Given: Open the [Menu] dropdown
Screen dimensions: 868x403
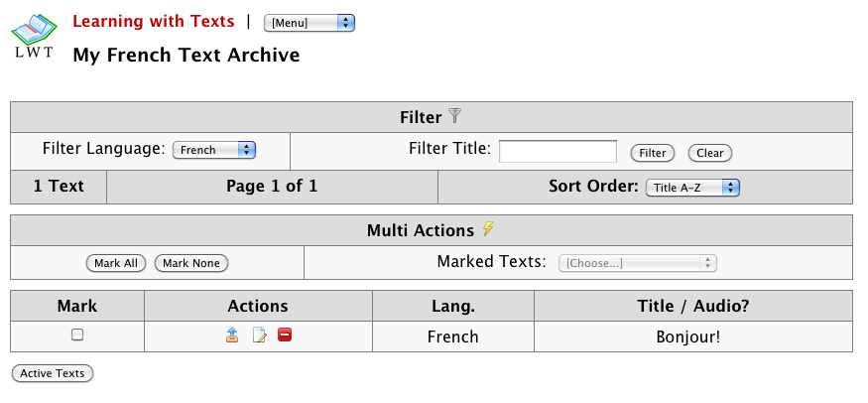Looking at the screenshot, I should [310, 23].
